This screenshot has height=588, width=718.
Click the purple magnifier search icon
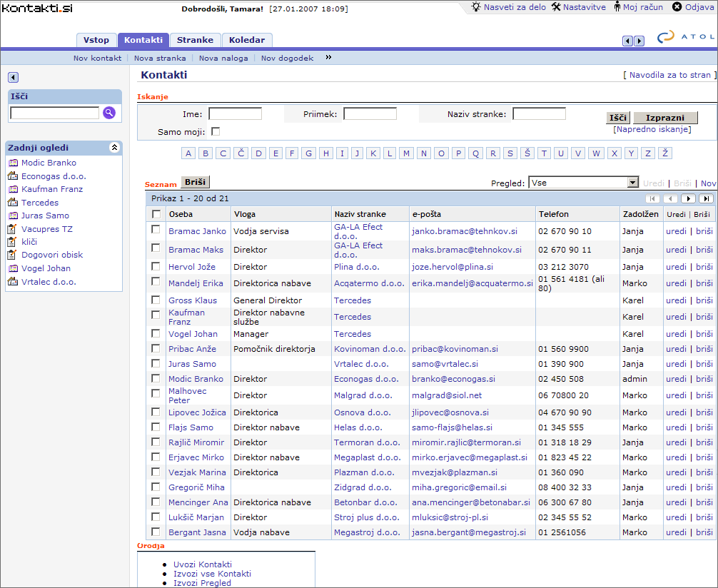pos(109,113)
